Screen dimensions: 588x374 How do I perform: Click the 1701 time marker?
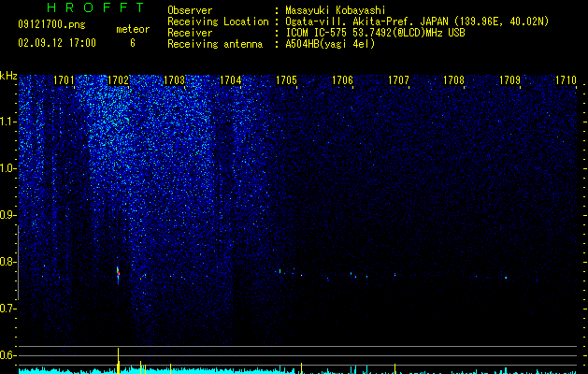64,80
